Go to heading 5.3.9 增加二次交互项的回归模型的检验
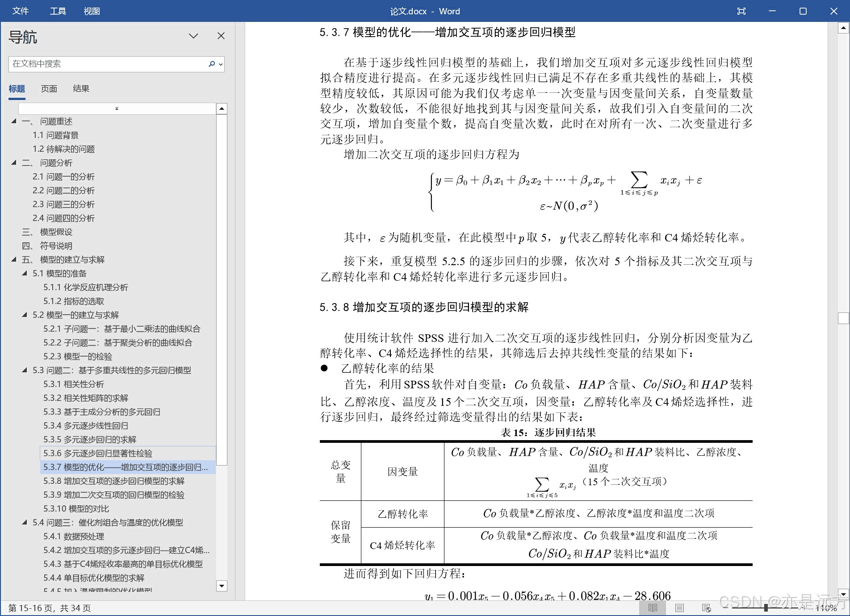The width and height of the screenshot is (850, 616). coord(114,495)
